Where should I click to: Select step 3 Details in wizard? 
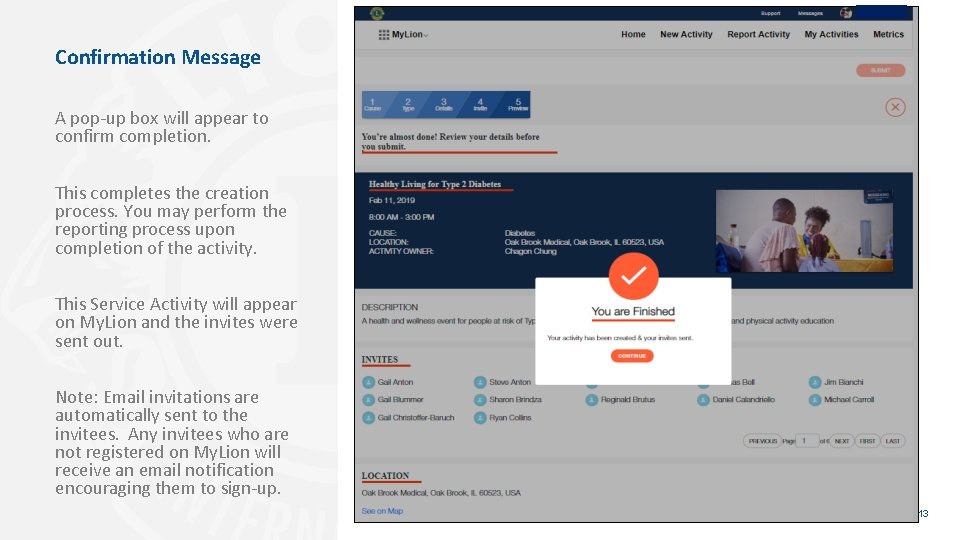tap(444, 105)
